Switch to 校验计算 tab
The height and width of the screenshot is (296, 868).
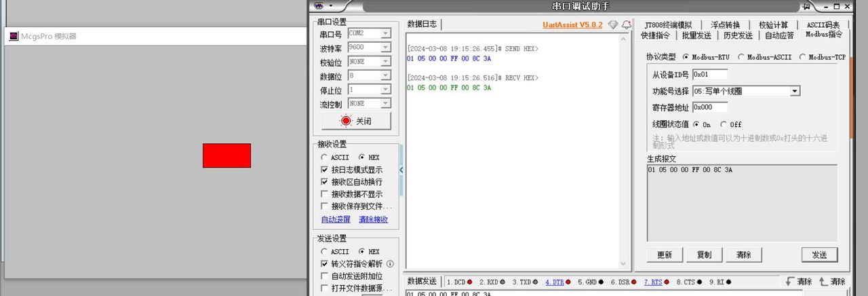pyautogui.click(x=773, y=25)
